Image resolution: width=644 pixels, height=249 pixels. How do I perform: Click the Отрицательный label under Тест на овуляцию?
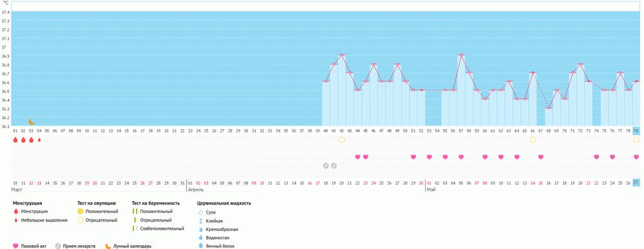102,220
